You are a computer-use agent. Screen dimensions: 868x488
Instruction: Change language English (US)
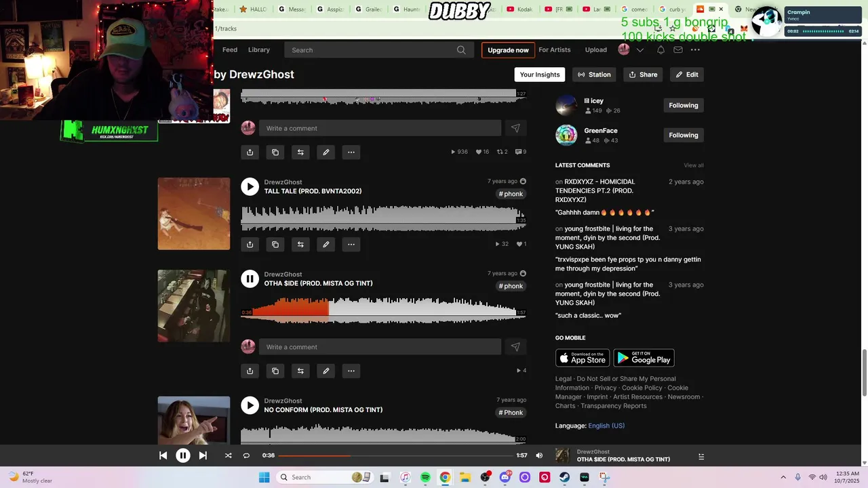point(606,426)
